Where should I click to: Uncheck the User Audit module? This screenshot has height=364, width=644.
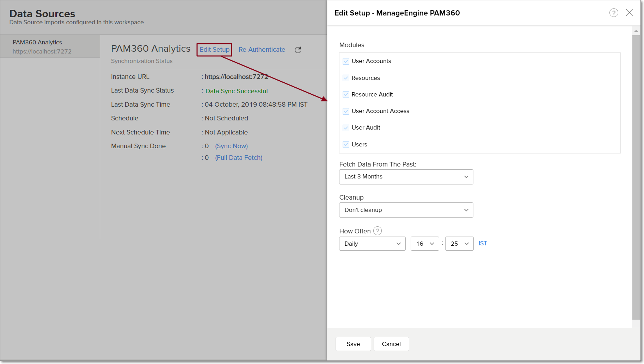tap(346, 128)
